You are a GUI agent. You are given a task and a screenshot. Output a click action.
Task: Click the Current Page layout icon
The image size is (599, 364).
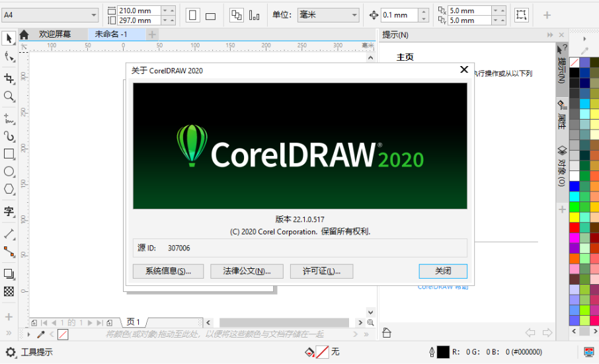point(254,15)
